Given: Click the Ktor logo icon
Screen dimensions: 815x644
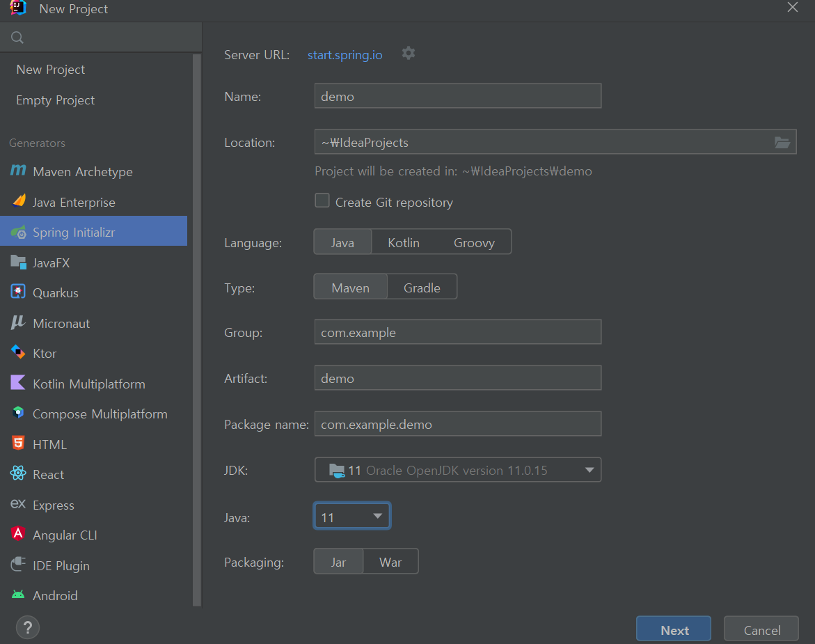Looking at the screenshot, I should [18, 352].
